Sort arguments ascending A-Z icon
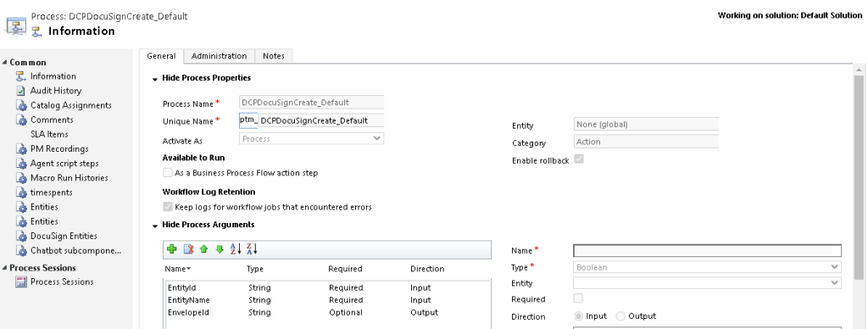The height and width of the screenshot is (329, 868). coord(236,249)
